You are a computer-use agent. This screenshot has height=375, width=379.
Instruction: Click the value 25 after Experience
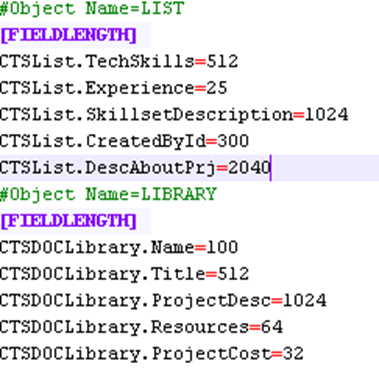(217, 88)
